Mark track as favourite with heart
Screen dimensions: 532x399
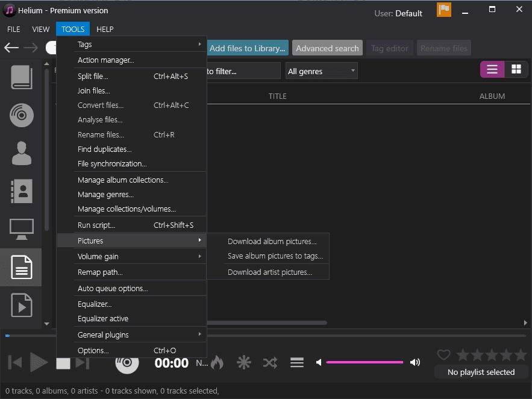point(444,355)
